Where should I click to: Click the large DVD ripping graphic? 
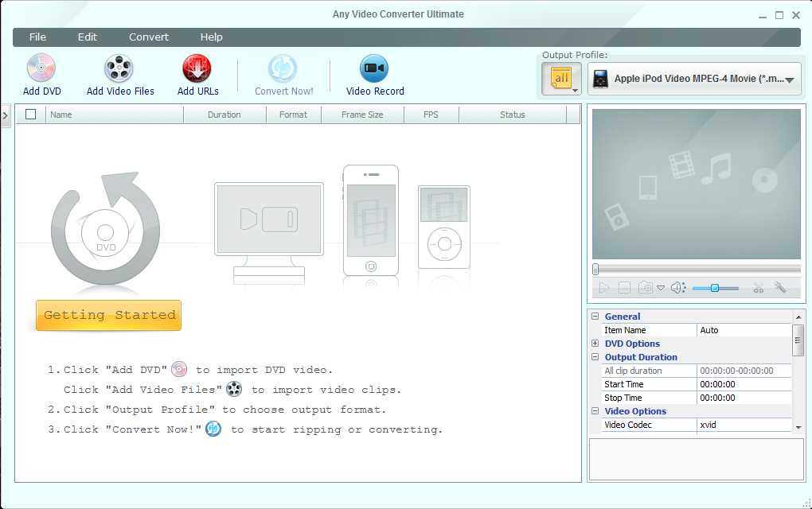tap(106, 228)
